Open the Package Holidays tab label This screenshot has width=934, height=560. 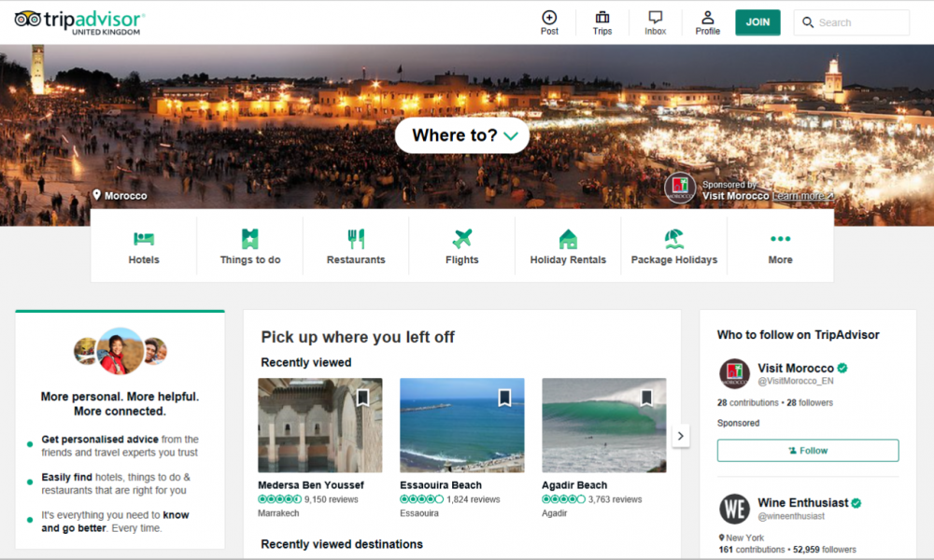(x=674, y=260)
